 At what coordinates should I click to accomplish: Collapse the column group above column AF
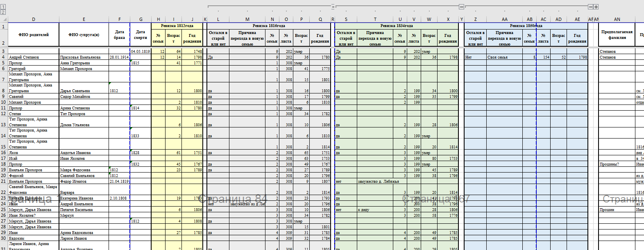(x=590, y=7)
